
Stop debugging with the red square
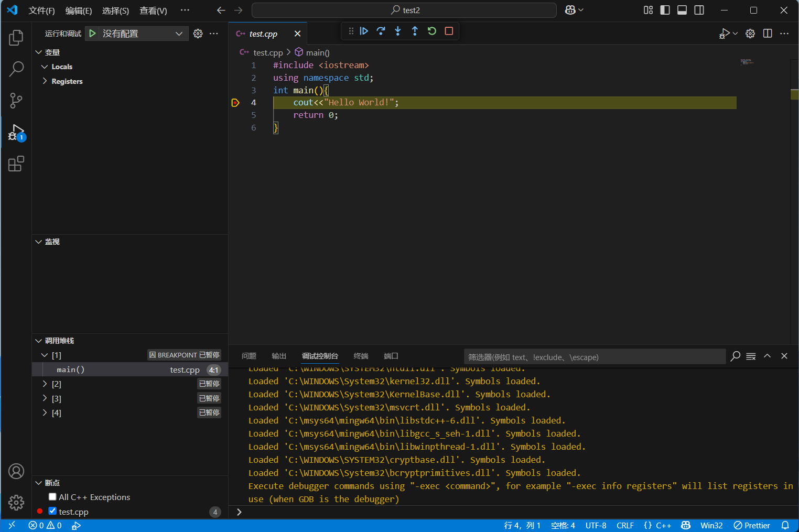pos(449,31)
